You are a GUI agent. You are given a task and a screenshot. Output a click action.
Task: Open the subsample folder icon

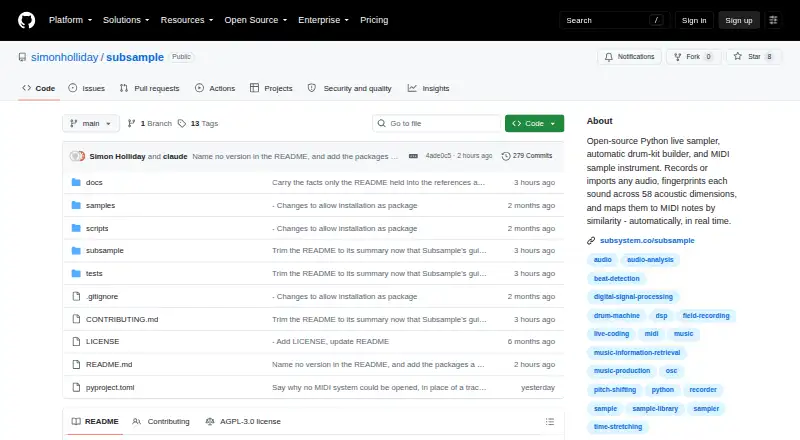[x=76, y=251]
